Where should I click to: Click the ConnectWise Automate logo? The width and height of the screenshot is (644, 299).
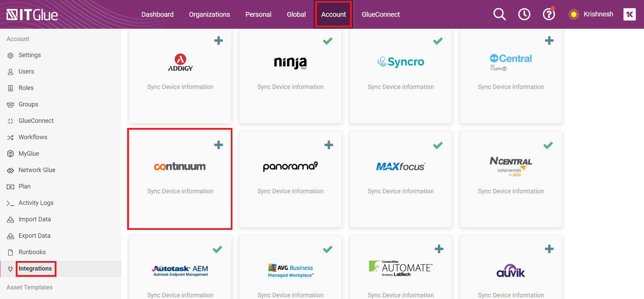click(401, 269)
